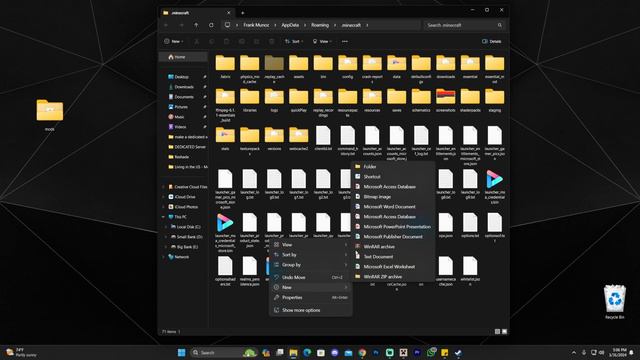Expand the iCloud Drive node
640x360 pixels.
(x=164, y=197)
